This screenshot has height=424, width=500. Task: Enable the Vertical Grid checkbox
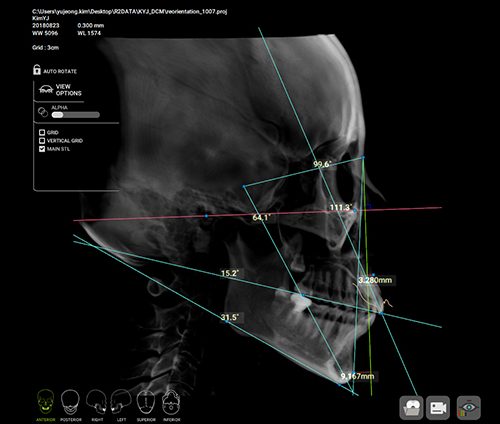(42, 141)
